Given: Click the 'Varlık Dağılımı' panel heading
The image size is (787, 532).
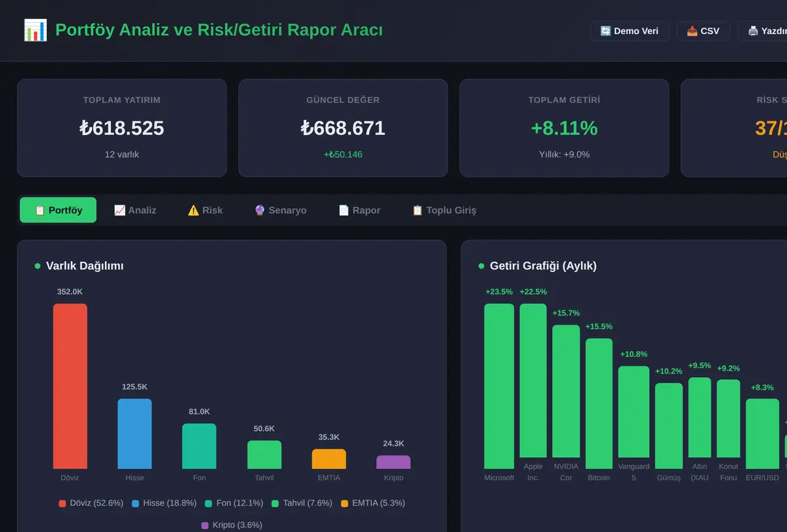Looking at the screenshot, I should pyautogui.click(x=85, y=266).
